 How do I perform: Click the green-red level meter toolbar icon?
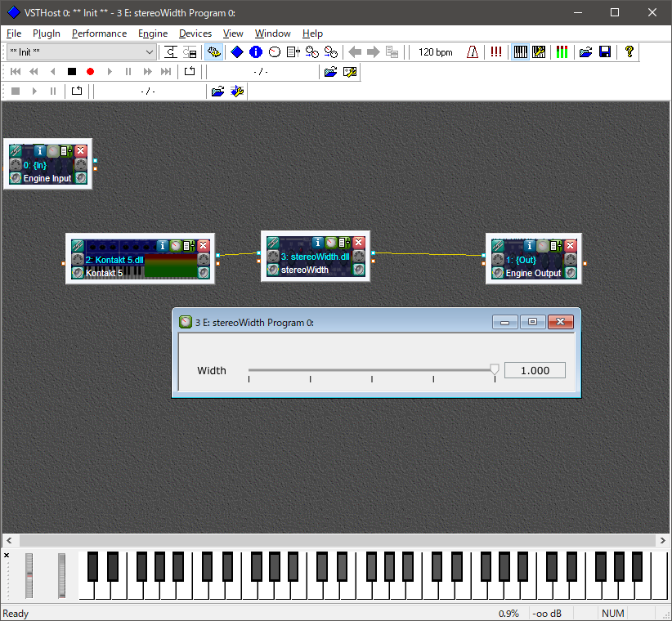(562, 52)
